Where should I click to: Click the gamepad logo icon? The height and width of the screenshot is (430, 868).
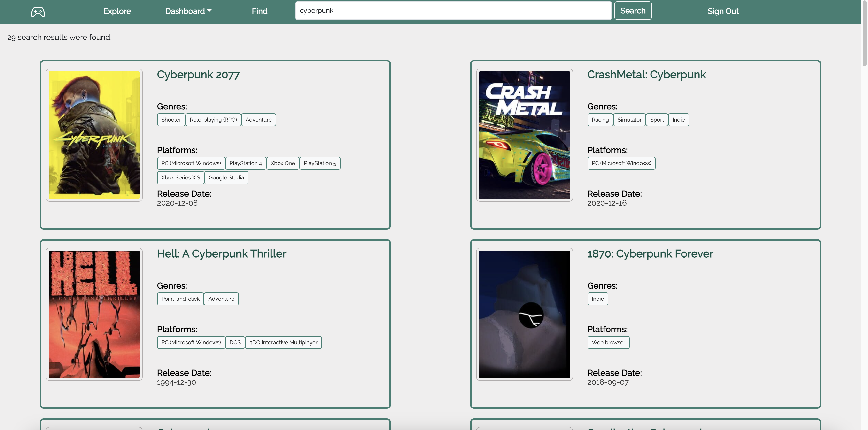37,11
